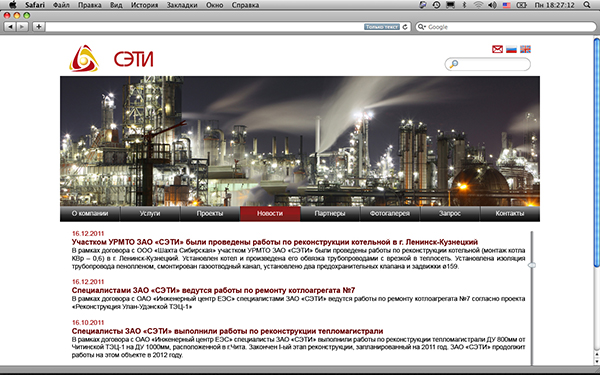Viewport: 600px width, 375px height.
Task: Reload the page with refresh icon
Action: point(405,27)
